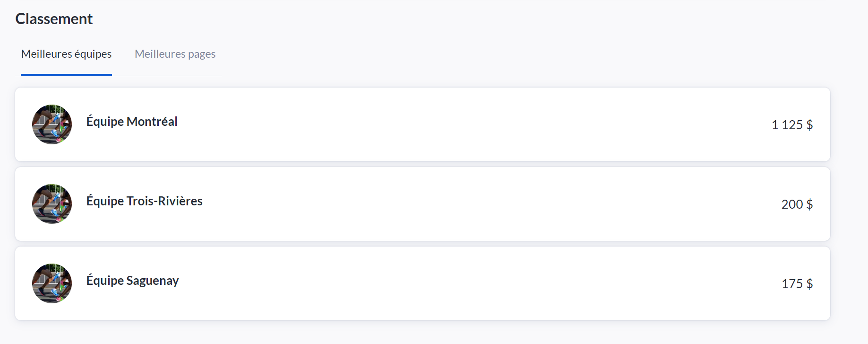Select the middle of the Montréal leaderboard card

pos(422,124)
